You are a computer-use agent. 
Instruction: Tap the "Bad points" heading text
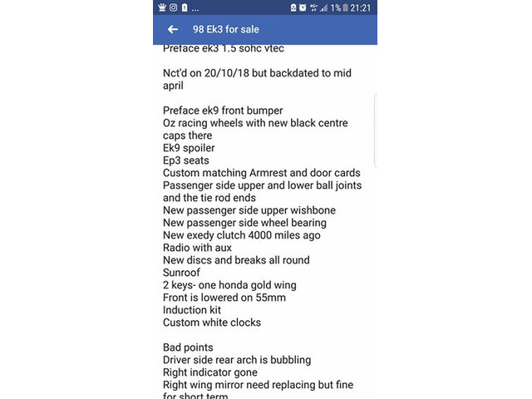188,347
